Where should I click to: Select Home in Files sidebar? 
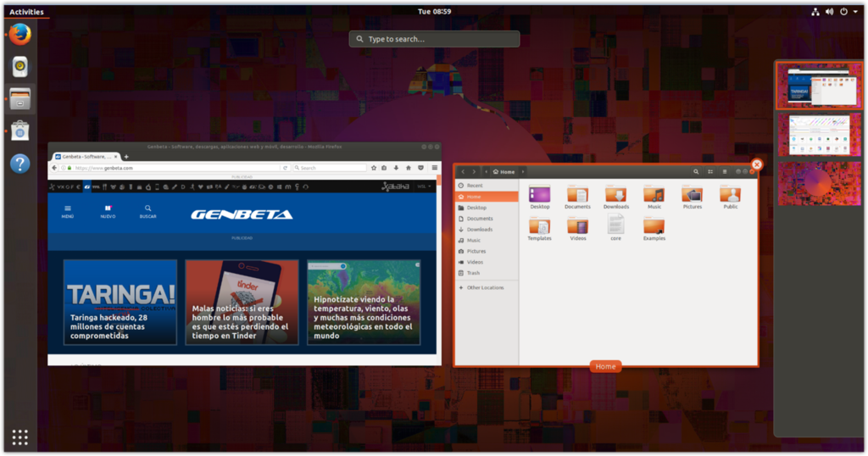487,197
